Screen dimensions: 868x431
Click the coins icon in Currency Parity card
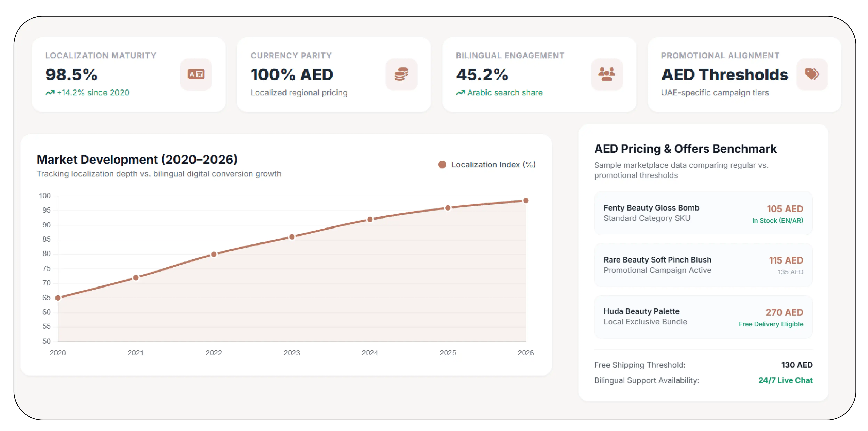[401, 74]
